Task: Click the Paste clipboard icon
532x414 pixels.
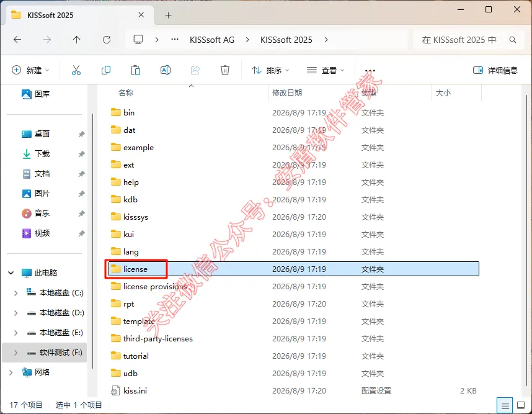Action: click(136, 70)
